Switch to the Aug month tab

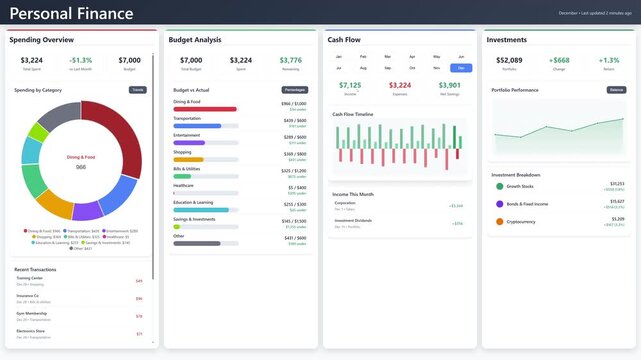click(363, 68)
